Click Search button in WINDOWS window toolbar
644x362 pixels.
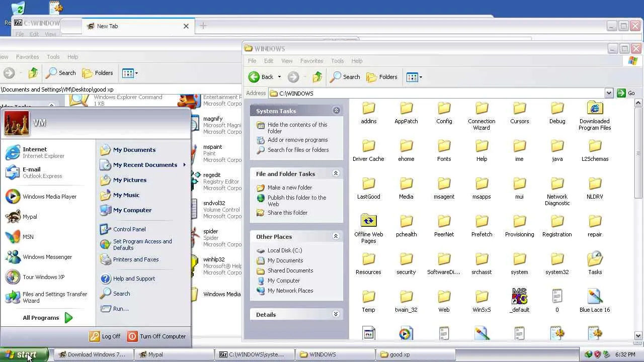pos(345,77)
